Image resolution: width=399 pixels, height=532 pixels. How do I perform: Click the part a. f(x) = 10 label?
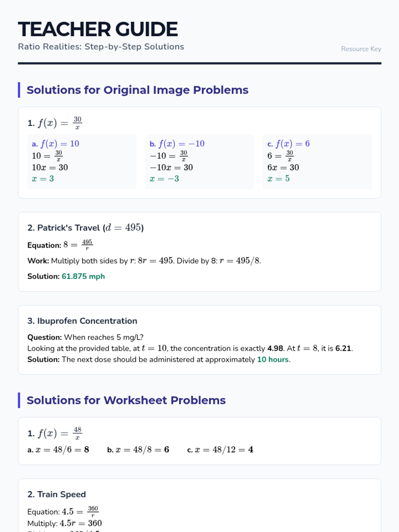click(x=56, y=144)
